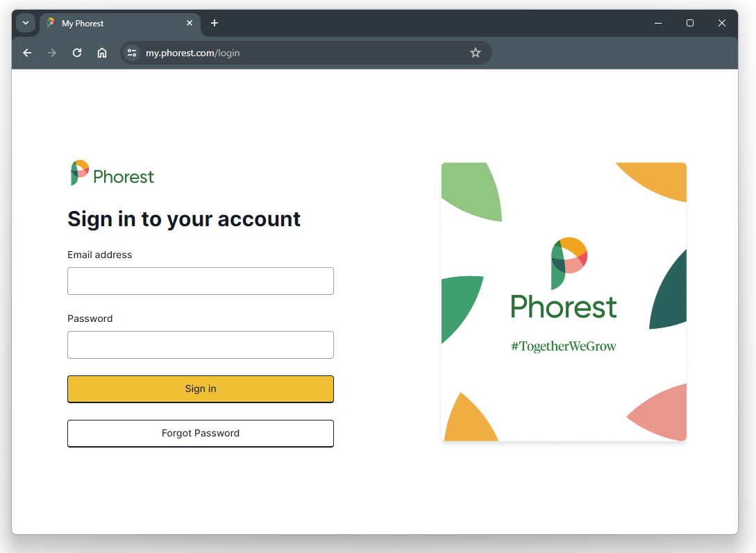Close the My Phorest tab

[190, 23]
